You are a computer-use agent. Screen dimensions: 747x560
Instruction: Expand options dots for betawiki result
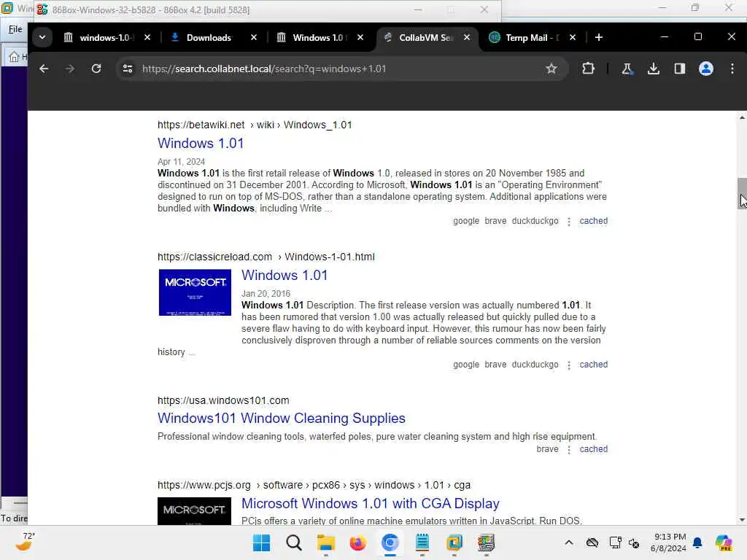click(569, 222)
